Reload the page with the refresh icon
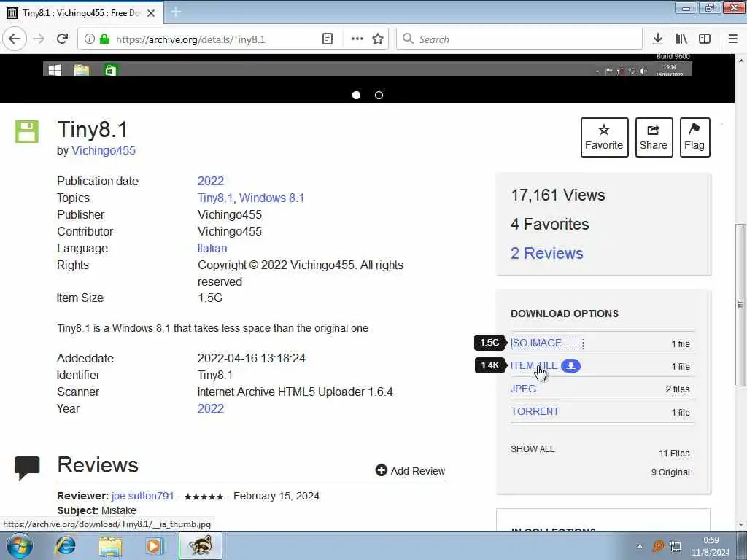 63,39
